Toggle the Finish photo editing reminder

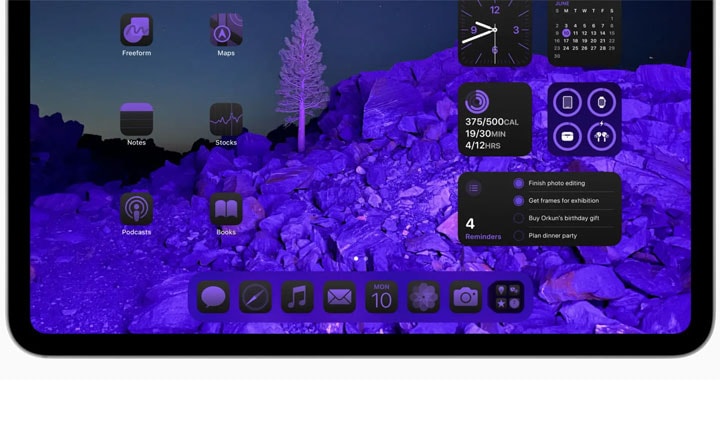click(x=518, y=183)
